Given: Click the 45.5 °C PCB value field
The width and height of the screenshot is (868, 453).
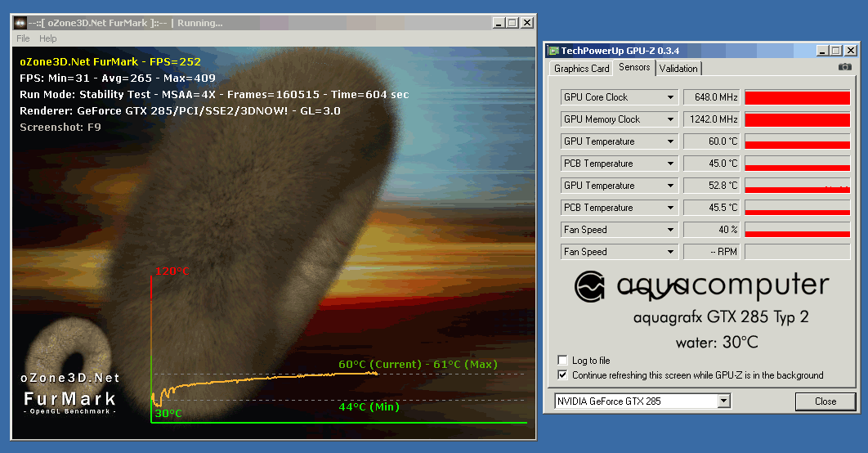Looking at the screenshot, I should [712, 208].
